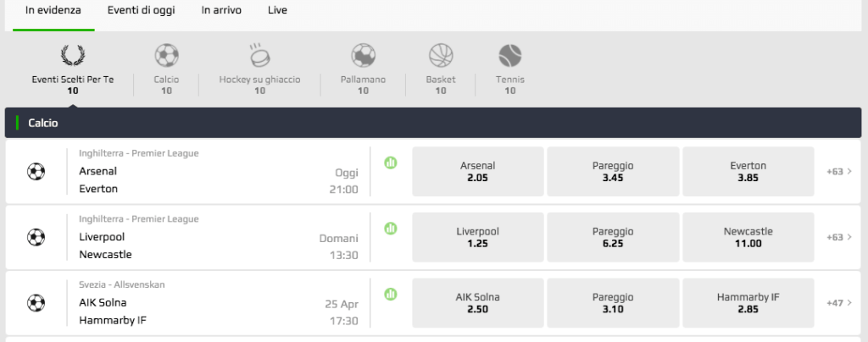
Task: Select the Eventi Scelti Per Te laurel icon
Action: (x=73, y=56)
